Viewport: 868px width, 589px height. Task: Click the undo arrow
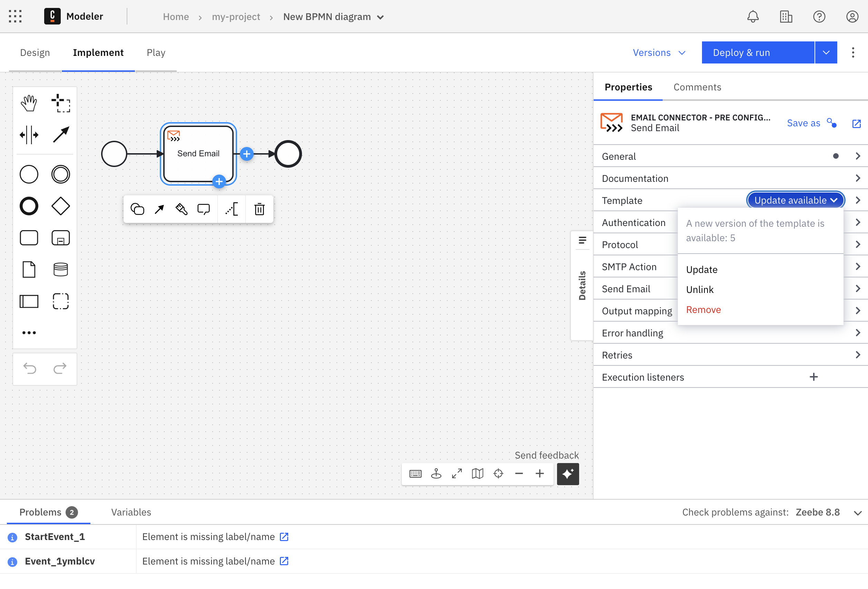tap(30, 369)
